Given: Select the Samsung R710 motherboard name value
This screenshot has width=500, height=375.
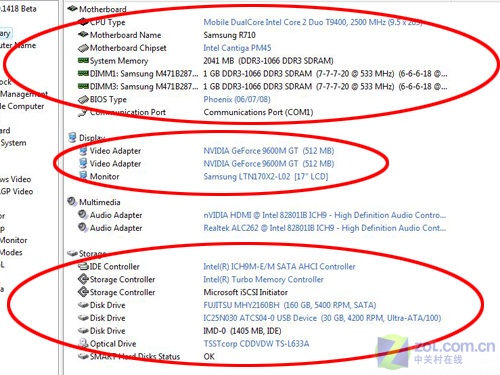Looking at the screenshot, I should tap(229, 35).
